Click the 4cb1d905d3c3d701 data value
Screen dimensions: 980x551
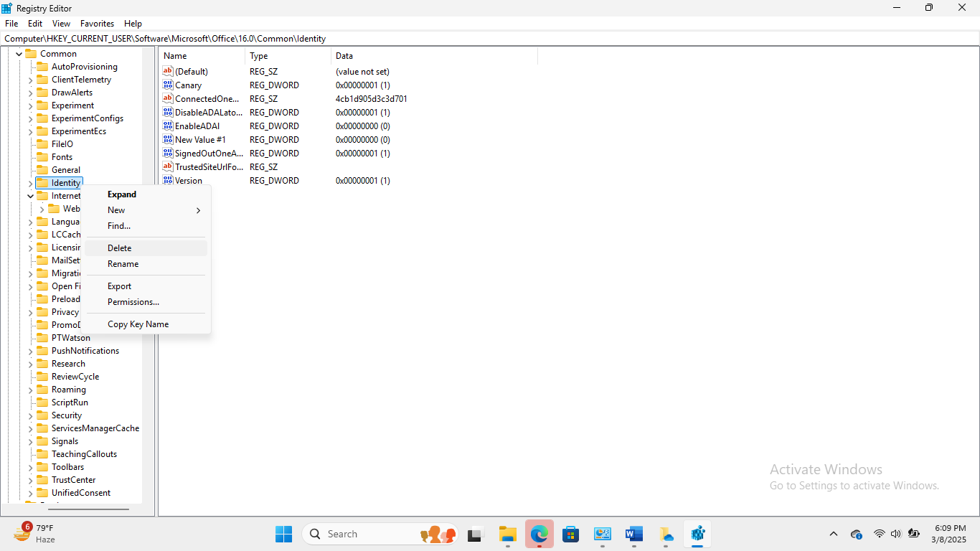(x=372, y=99)
